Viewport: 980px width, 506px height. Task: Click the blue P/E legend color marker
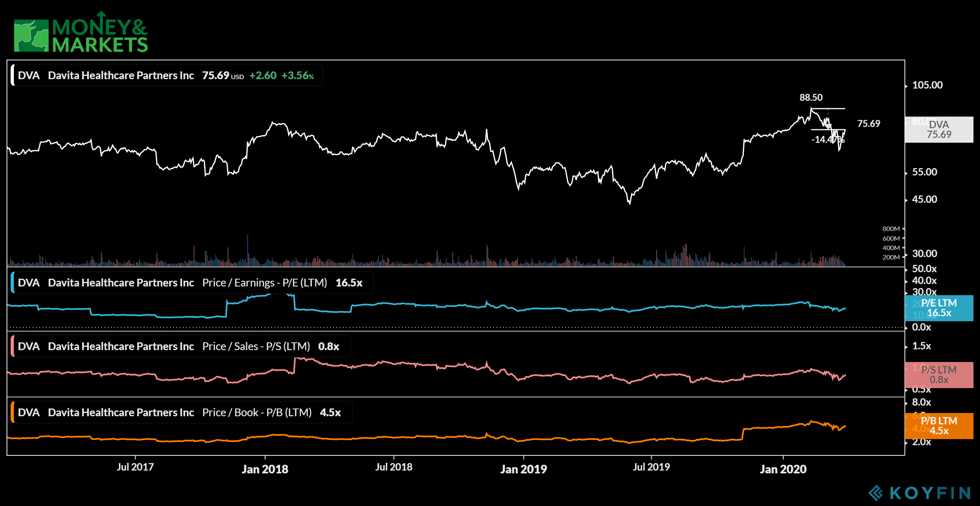click(x=13, y=283)
